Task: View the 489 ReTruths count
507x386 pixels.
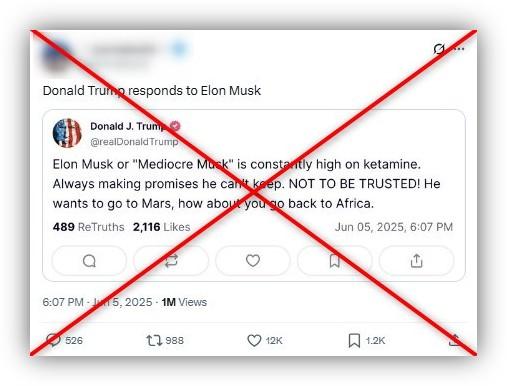Action: click(x=88, y=227)
